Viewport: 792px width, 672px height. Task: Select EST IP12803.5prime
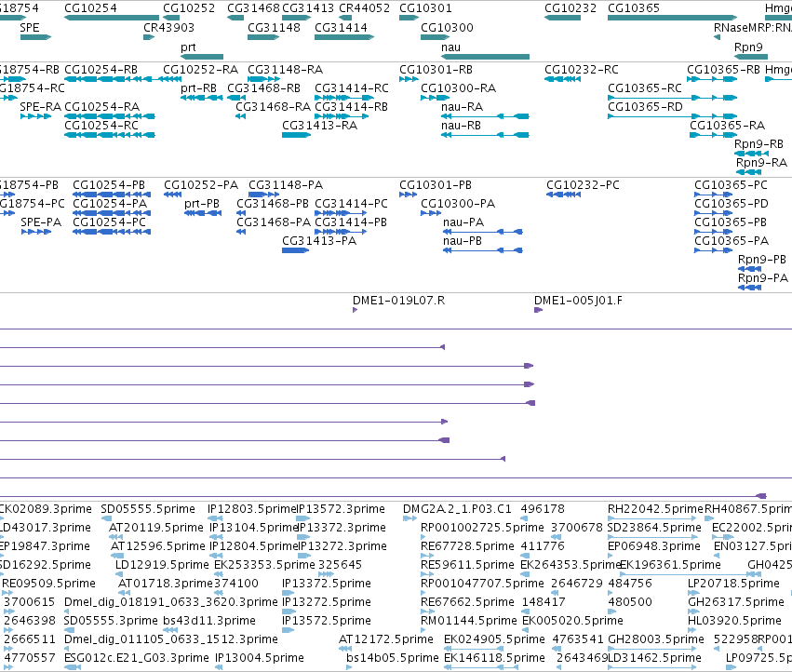tap(252, 509)
